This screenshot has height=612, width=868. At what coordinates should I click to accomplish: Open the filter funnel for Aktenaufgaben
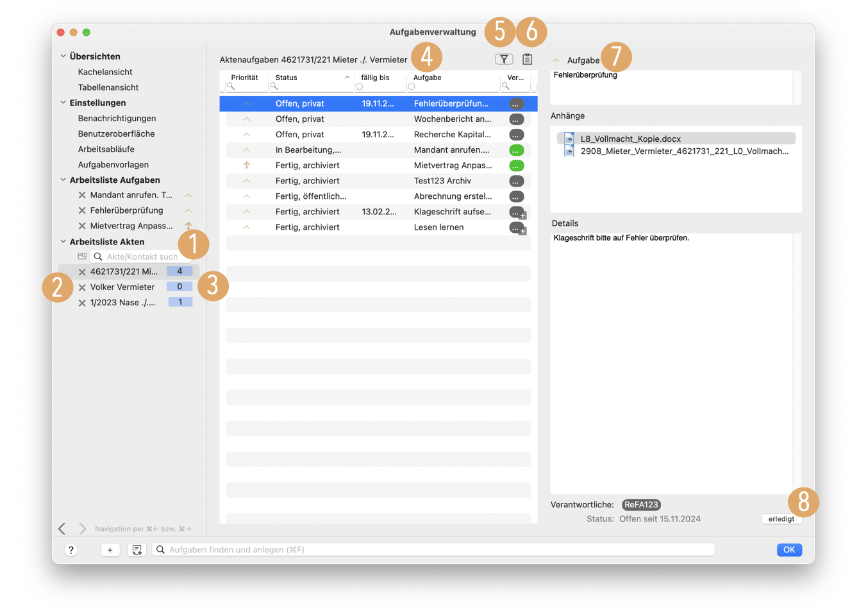click(504, 60)
